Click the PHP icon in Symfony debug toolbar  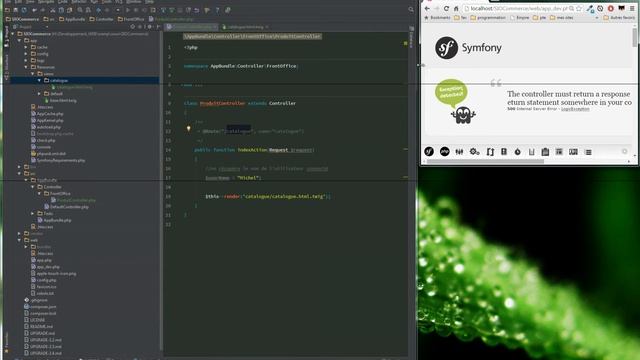[x=444, y=151]
